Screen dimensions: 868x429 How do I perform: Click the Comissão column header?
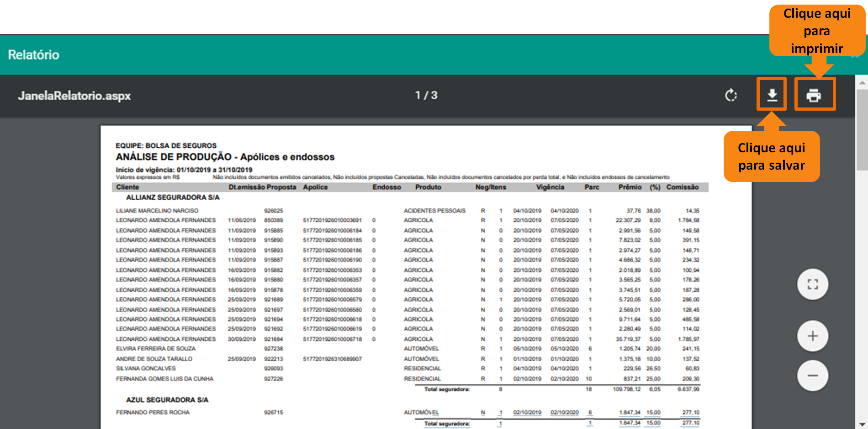[x=683, y=187]
